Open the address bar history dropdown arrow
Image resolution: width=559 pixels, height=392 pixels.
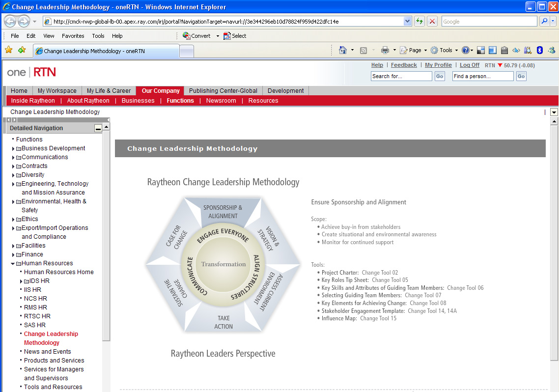click(x=408, y=22)
